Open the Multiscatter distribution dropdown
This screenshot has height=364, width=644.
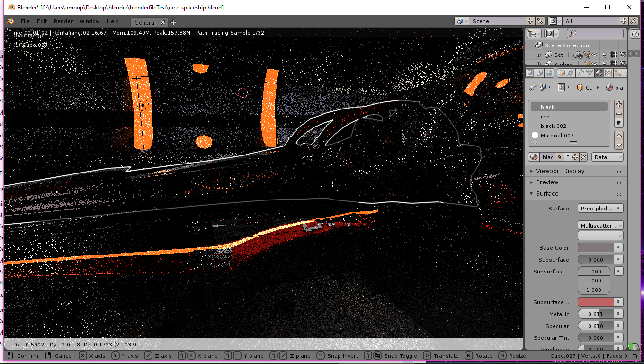point(600,225)
